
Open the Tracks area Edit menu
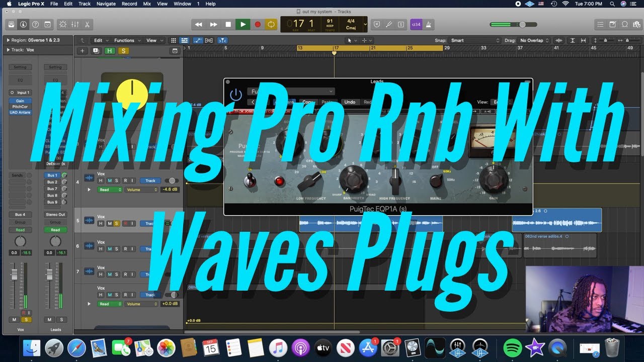100,40
